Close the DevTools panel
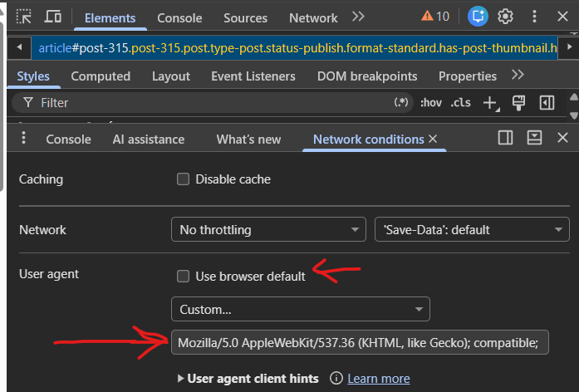 [562, 17]
